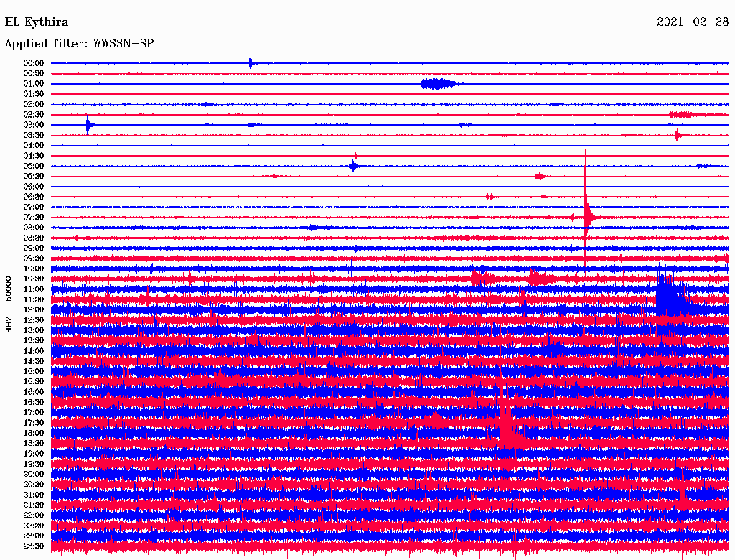Select the 09:30 time label
The height and width of the screenshot is (560, 735).
coord(34,258)
